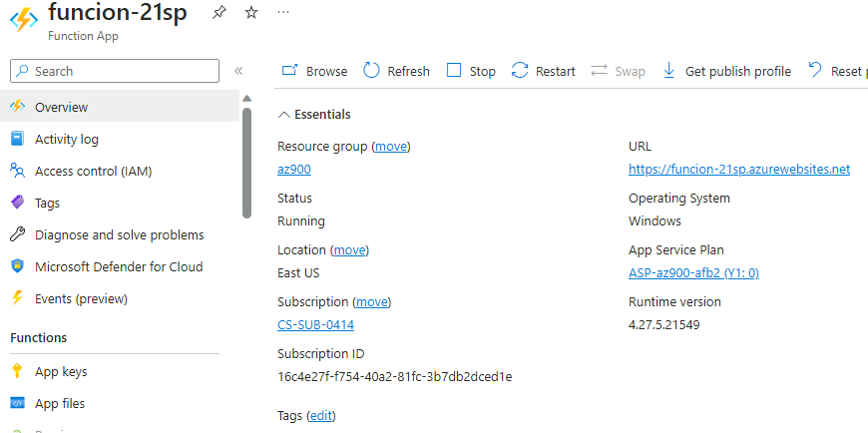Open the Tags sidebar item
Screen dimensions: 868x433
click(47, 203)
